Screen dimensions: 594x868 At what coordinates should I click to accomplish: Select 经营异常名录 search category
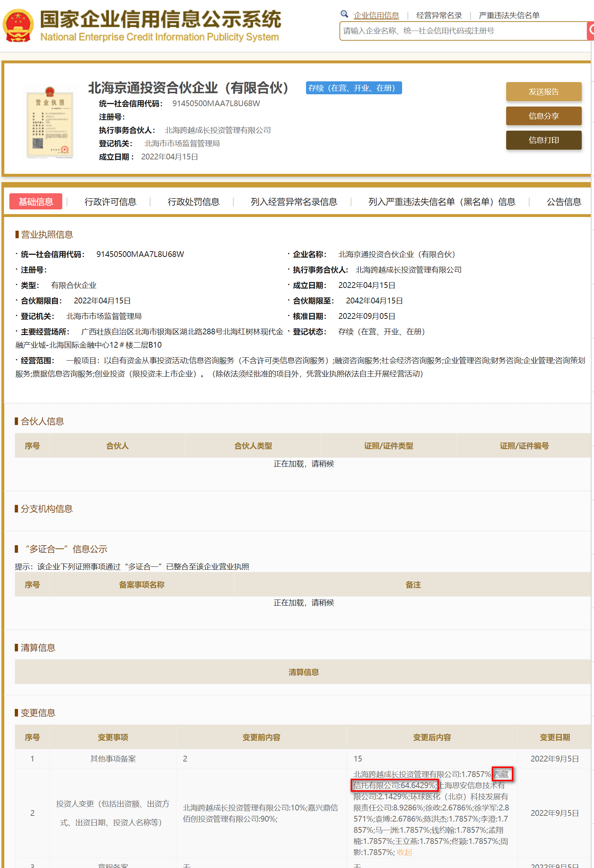[x=439, y=15]
